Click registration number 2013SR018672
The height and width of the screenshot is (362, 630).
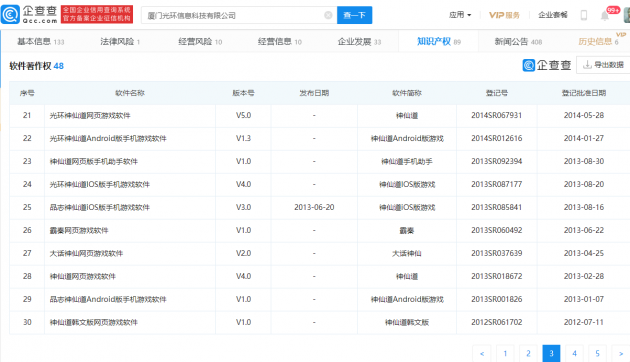click(x=497, y=276)
